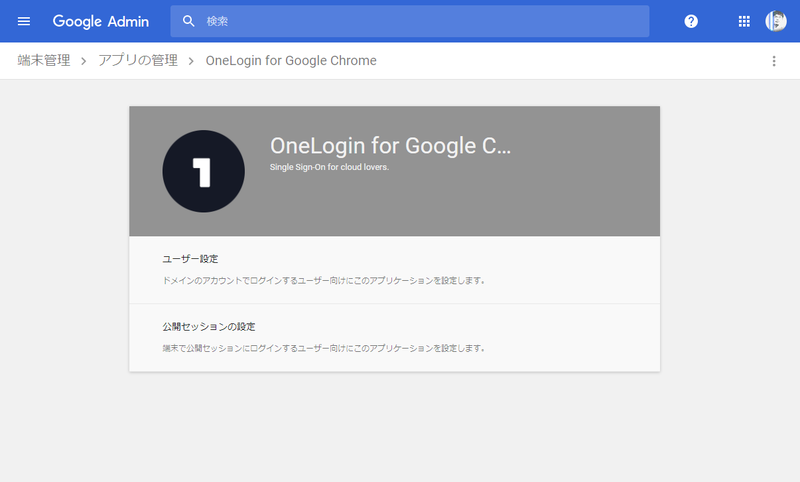The height and width of the screenshot is (482, 800).
Task: Click Single Sign-On for cloud lovers text
Action: pos(329,167)
